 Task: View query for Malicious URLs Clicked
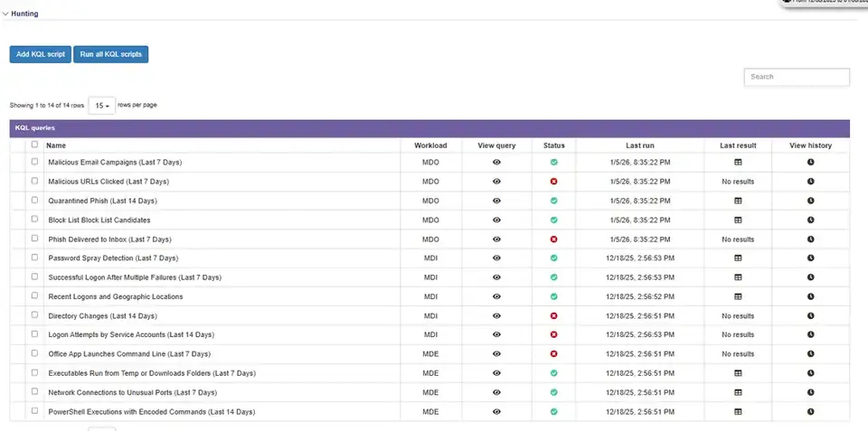click(496, 182)
